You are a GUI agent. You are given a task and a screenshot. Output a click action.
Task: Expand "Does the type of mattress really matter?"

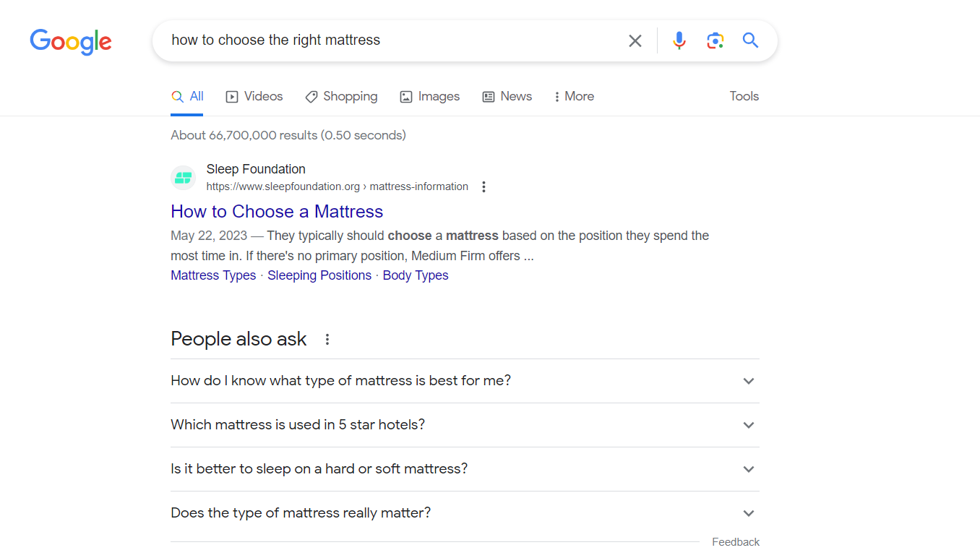pyautogui.click(x=749, y=513)
